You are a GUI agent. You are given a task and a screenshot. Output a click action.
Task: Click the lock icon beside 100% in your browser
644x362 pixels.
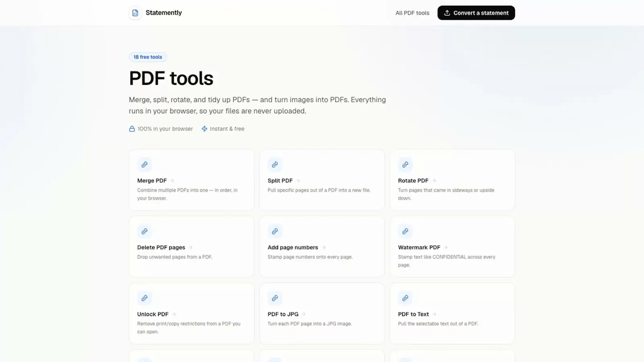click(132, 129)
